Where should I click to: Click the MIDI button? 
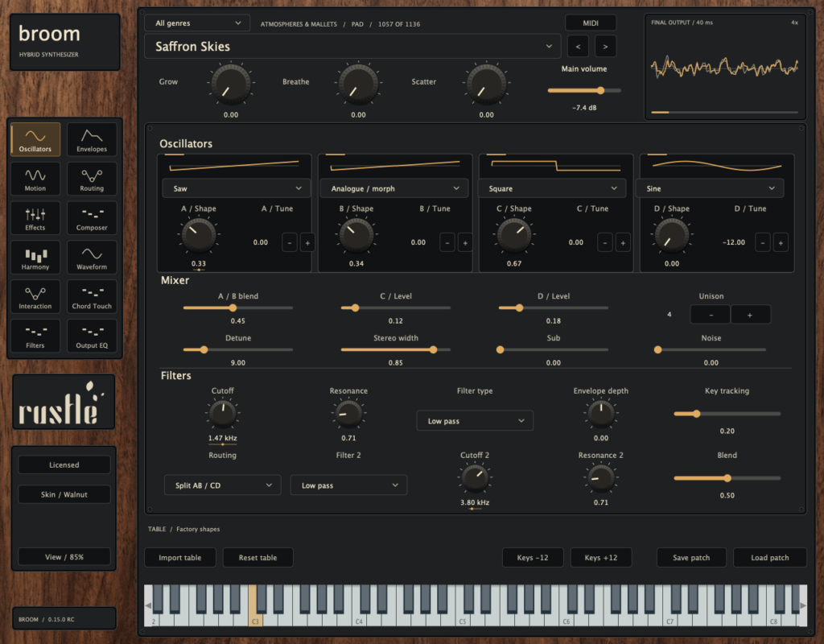tap(591, 23)
